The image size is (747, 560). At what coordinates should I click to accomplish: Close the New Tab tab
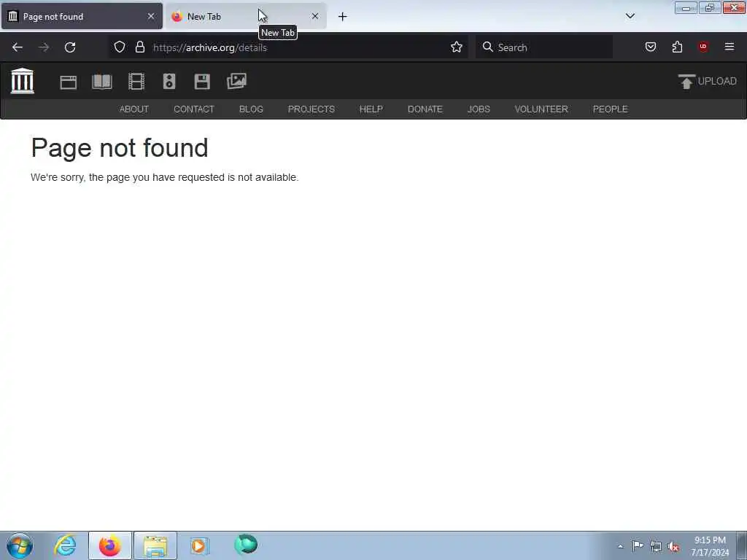315,16
